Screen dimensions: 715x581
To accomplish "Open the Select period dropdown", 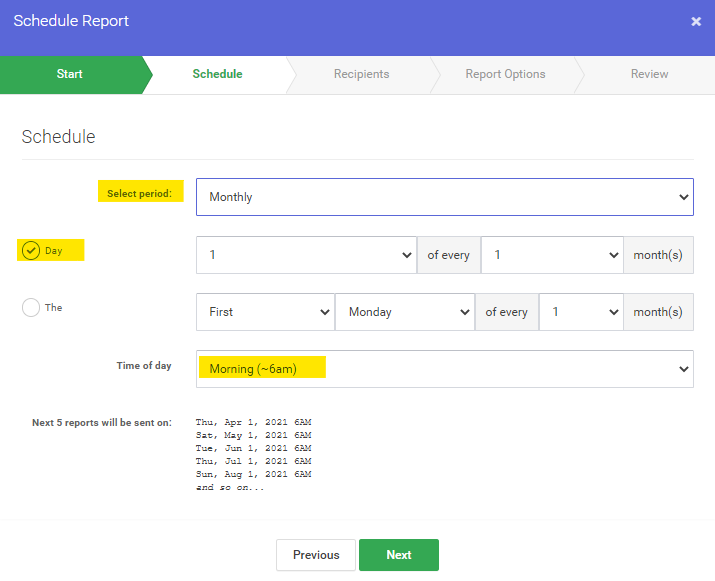I will click(445, 197).
